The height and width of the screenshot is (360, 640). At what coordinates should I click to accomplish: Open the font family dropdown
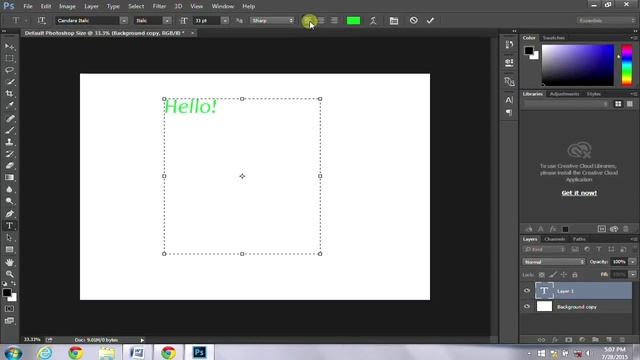point(124,20)
